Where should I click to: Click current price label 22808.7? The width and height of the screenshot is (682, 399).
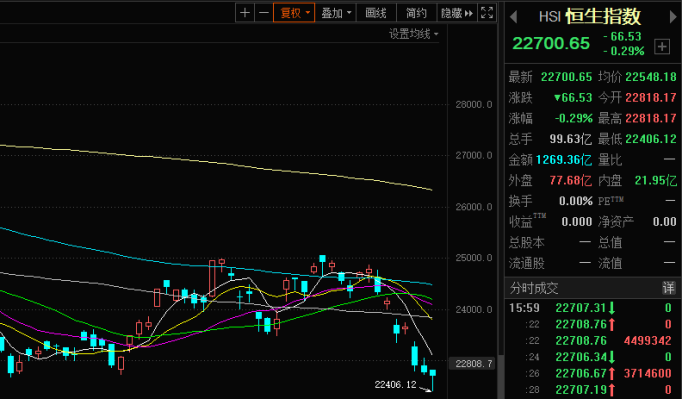474,363
